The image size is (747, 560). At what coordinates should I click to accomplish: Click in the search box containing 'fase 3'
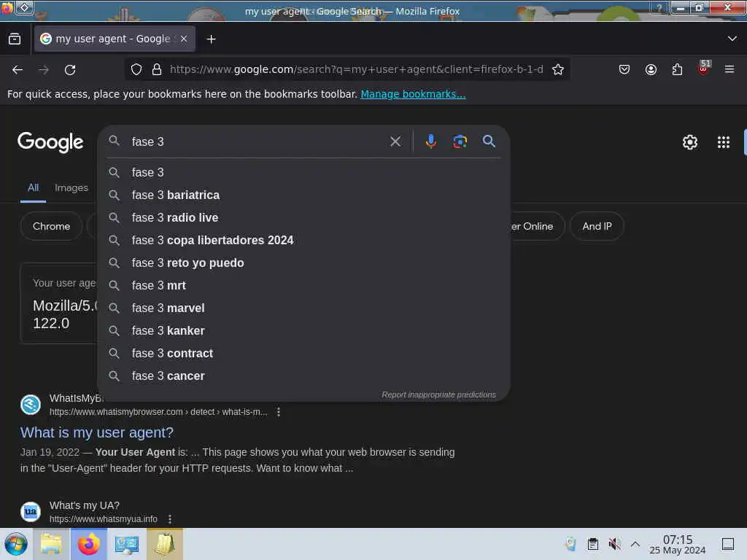[x=258, y=141]
